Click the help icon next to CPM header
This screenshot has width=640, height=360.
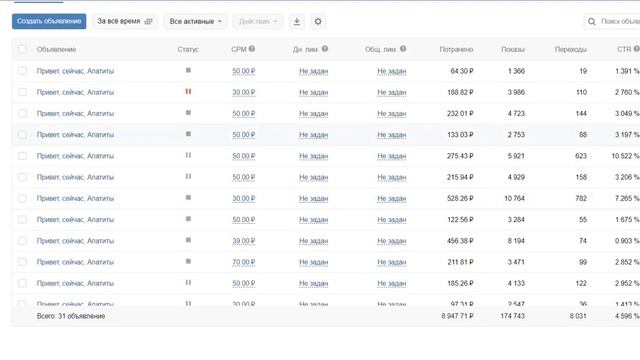click(252, 49)
